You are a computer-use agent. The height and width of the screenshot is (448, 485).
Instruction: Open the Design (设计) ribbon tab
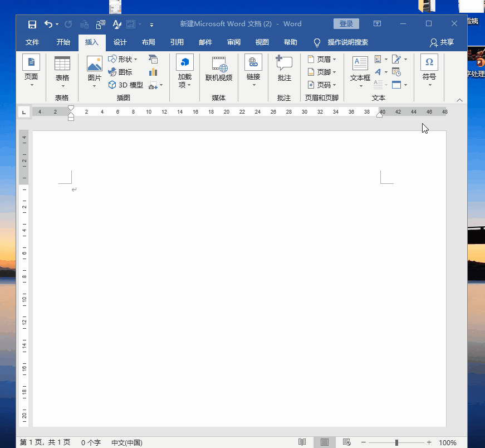tap(120, 42)
